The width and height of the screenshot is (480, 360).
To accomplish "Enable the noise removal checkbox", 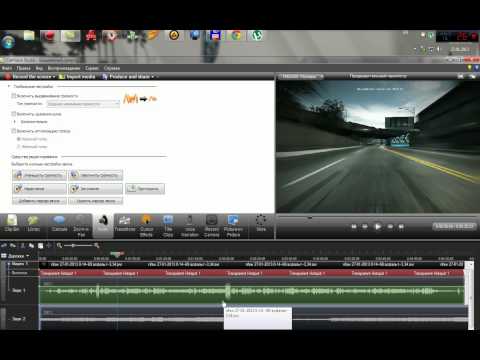I will (x=14, y=114).
